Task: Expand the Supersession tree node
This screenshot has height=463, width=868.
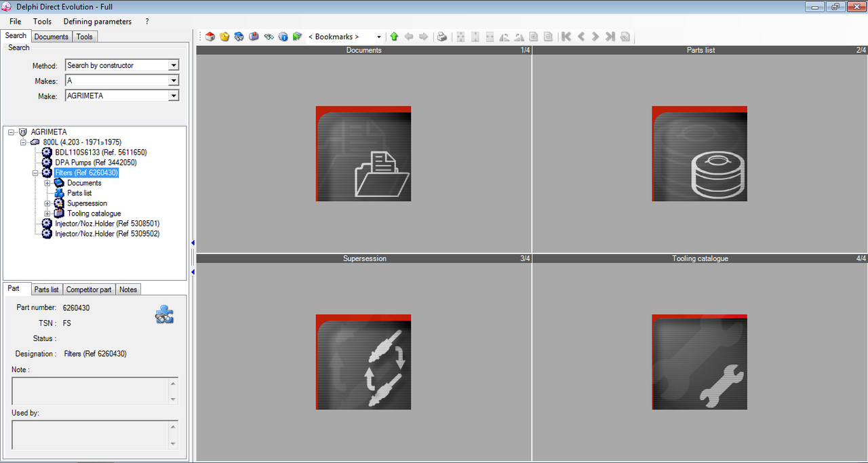Action: [47, 203]
